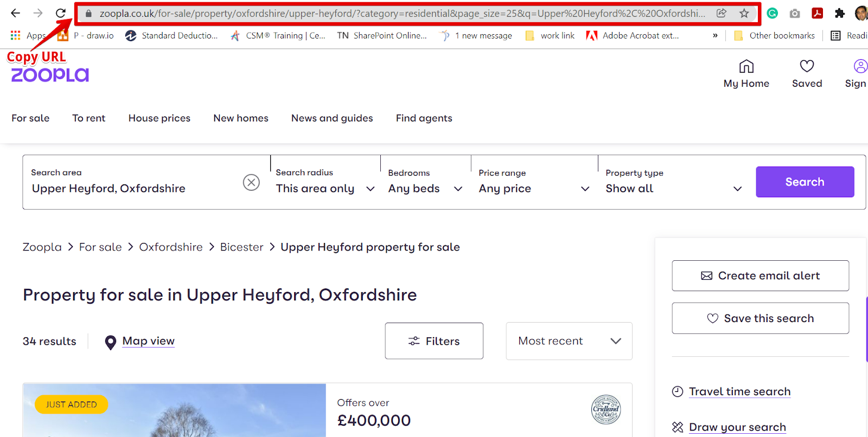Open the Grammarly extension

pos(772,13)
